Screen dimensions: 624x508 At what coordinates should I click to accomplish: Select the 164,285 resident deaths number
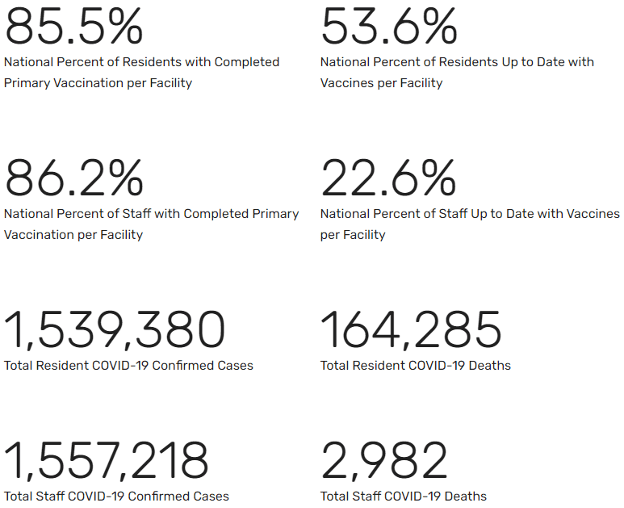[411, 330]
